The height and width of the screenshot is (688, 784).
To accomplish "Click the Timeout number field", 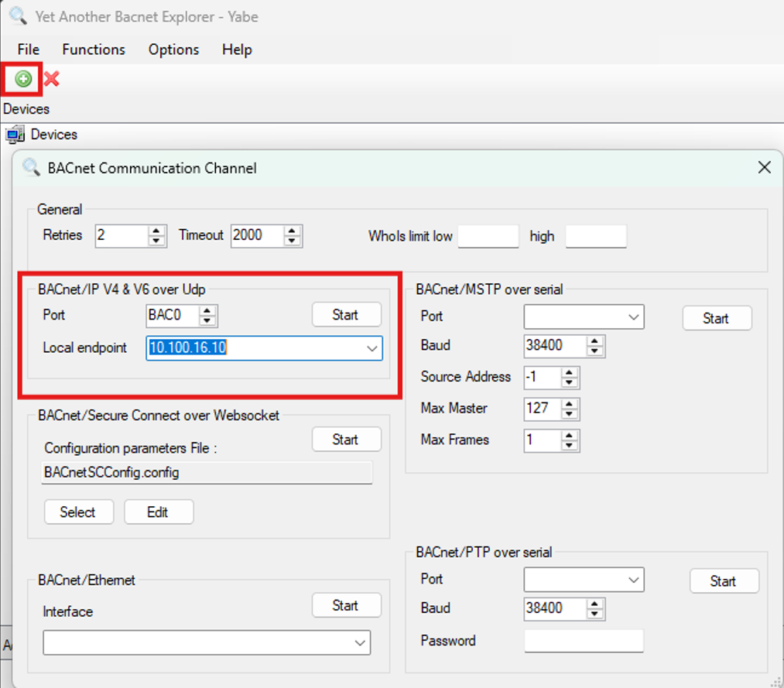I will [x=258, y=235].
